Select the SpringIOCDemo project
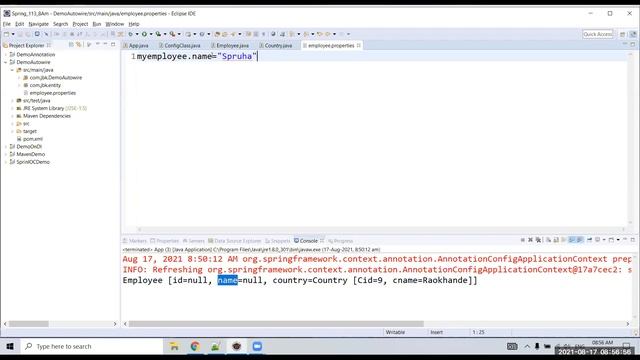This screenshot has height=360, width=640. [x=29, y=162]
